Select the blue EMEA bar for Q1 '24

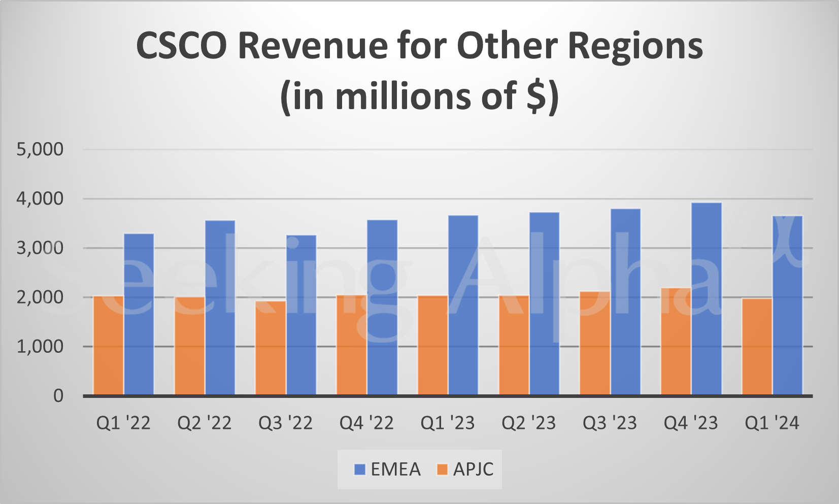787,305
